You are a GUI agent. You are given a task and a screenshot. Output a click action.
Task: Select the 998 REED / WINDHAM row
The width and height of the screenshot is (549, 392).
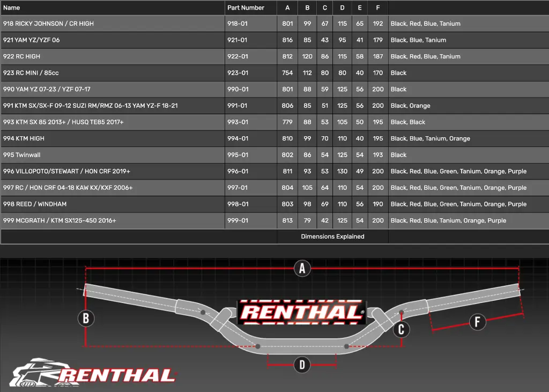pyautogui.click(x=274, y=204)
